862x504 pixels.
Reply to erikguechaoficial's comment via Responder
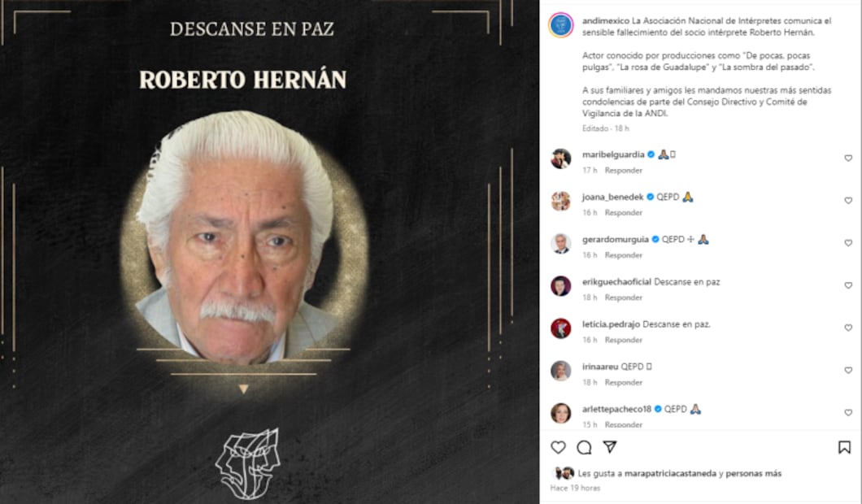point(624,298)
